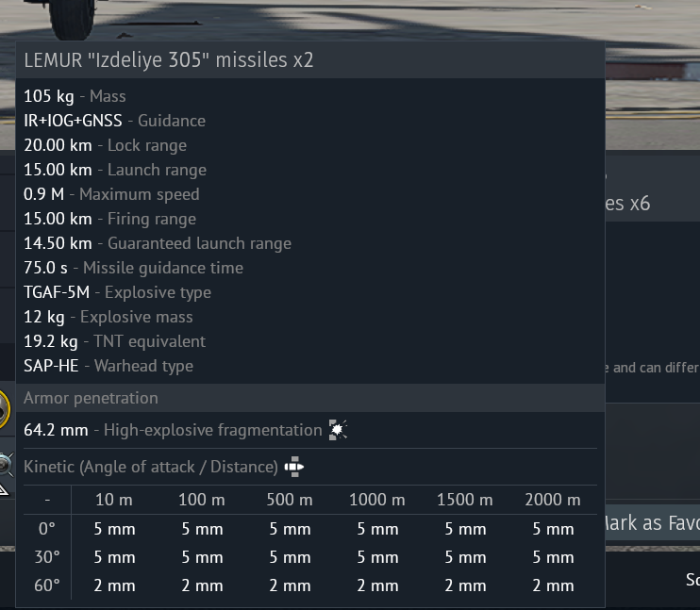Click the 15.00 km Launch range row
Viewport: 700px width, 610px height.
115,170
